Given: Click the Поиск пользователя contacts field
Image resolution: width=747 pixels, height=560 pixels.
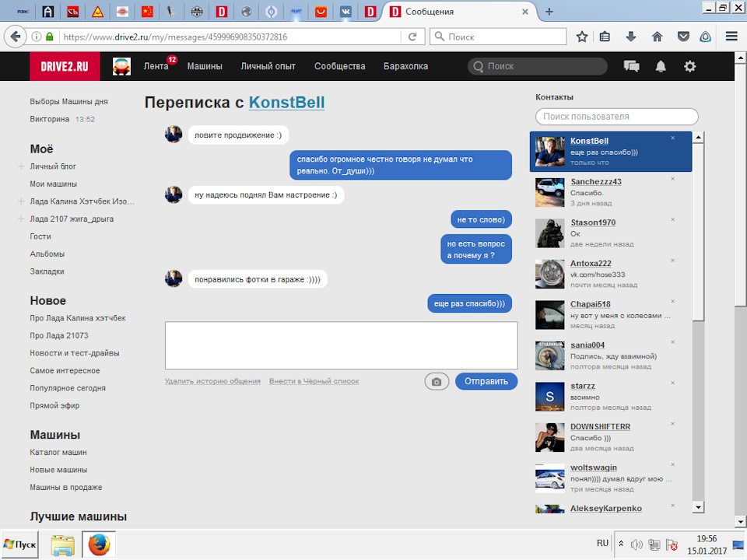Looking at the screenshot, I should pyautogui.click(x=617, y=117).
